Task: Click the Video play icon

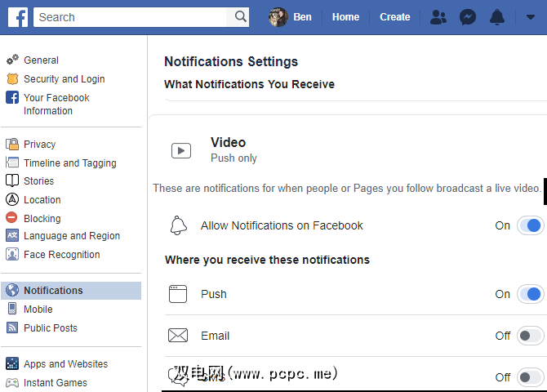Action: 181,150
